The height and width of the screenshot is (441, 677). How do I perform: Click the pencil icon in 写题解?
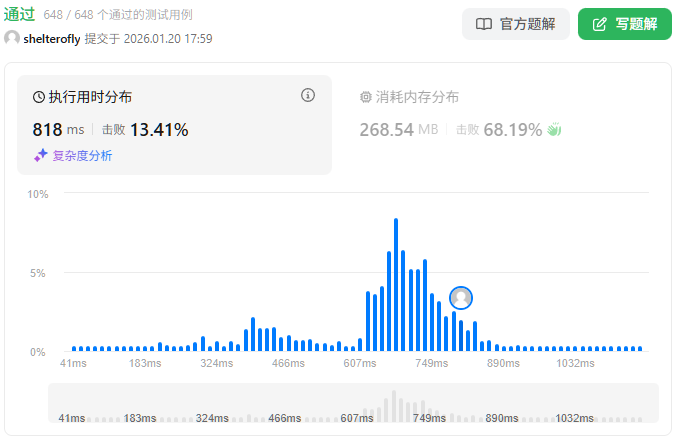pyautogui.click(x=600, y=24)
